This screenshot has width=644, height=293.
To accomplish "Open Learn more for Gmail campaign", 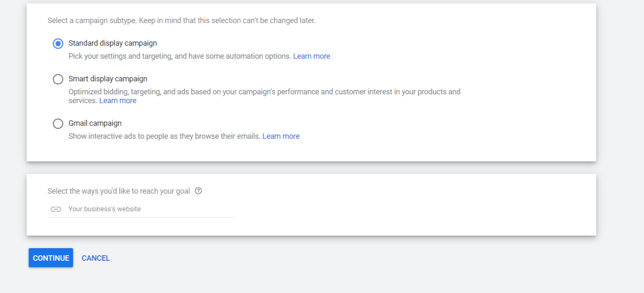I will point(281,136).
